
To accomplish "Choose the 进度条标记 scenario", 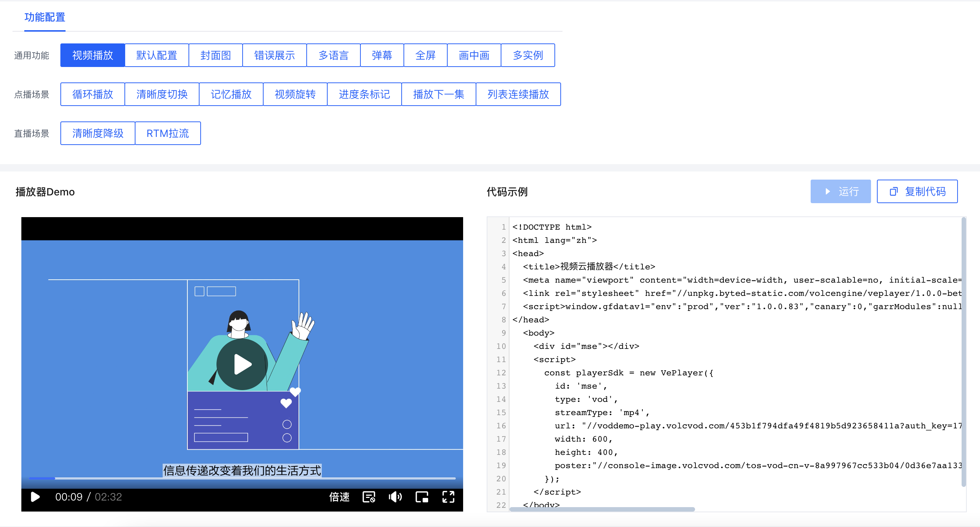I will [x=364, y=94].
